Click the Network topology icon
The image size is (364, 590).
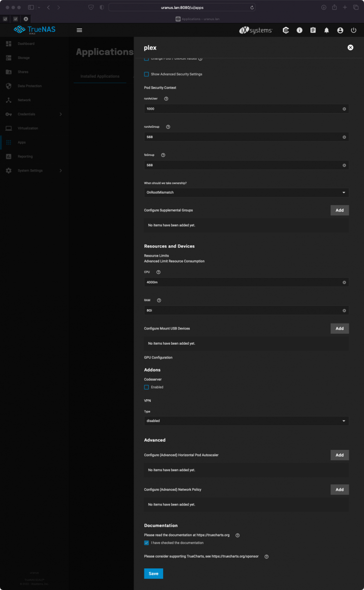tap(8, 100)
